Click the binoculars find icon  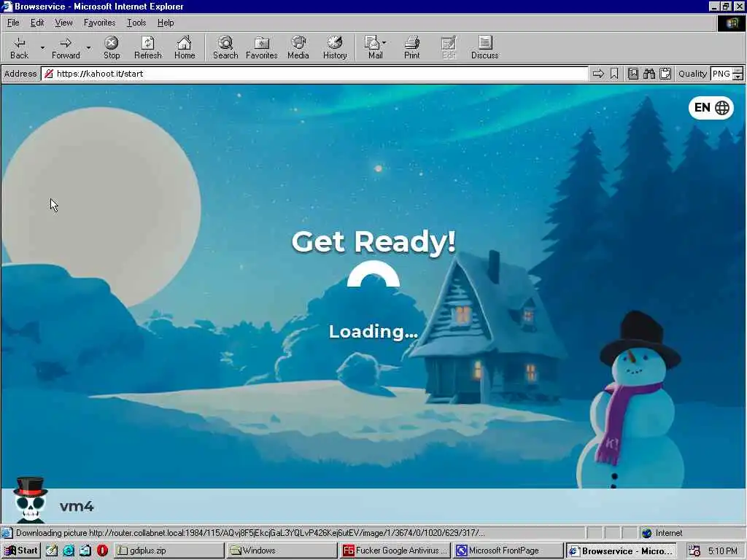(649, 74)
